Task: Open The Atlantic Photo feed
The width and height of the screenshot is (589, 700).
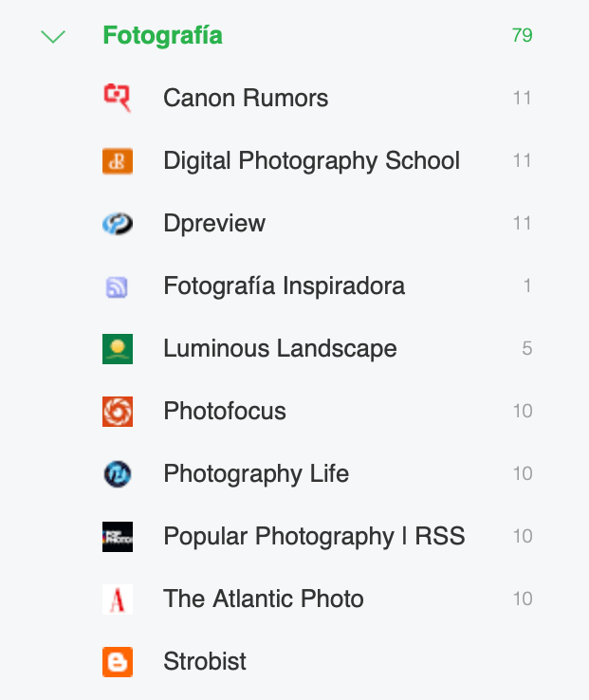Action: (x=264, y=599)
